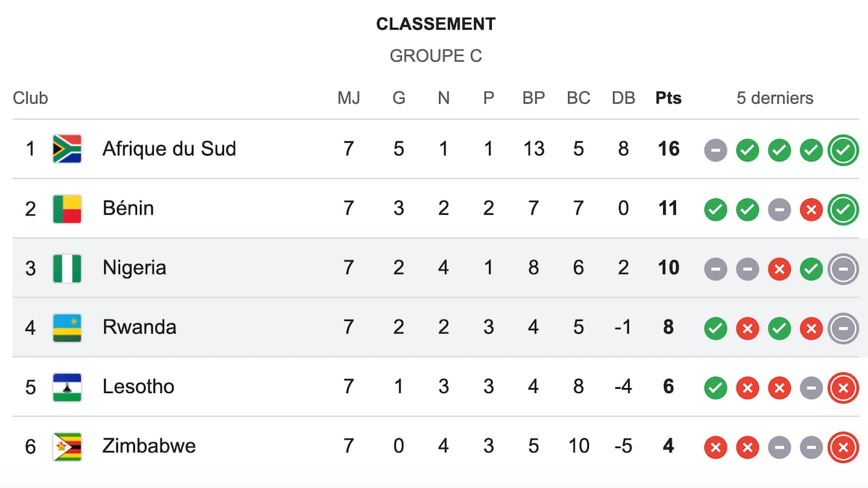
Task: Click Bénin's red loss icon
Action: pos(811,210)
